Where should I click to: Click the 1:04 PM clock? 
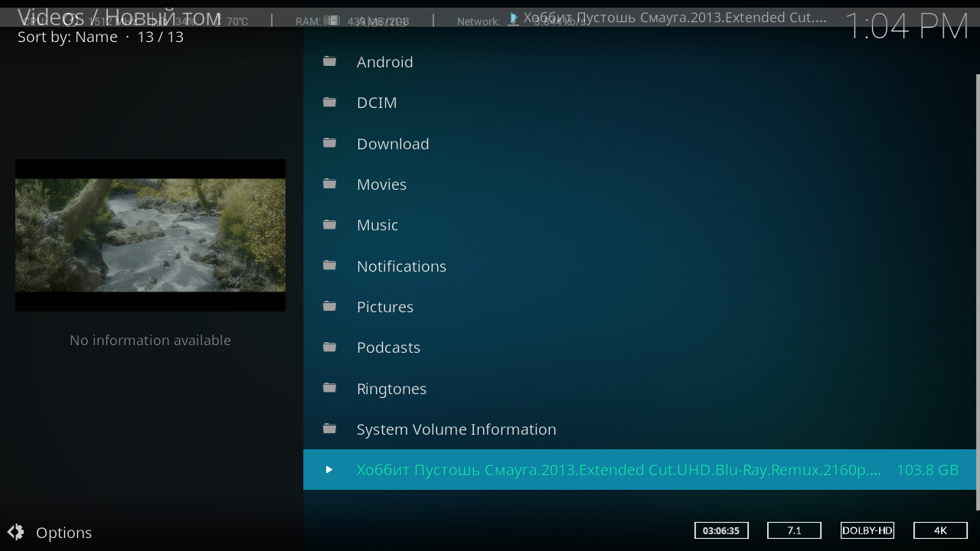pyautogui.click(x=906, y=27)
